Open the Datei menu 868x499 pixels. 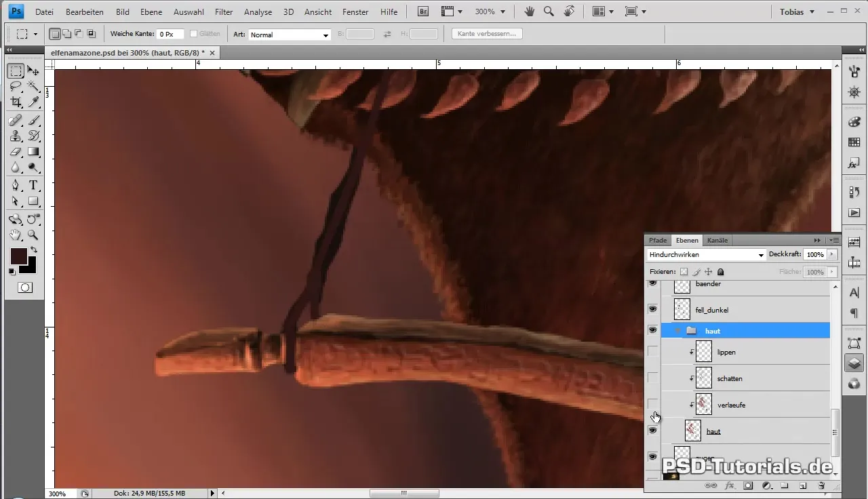(44, 12)
